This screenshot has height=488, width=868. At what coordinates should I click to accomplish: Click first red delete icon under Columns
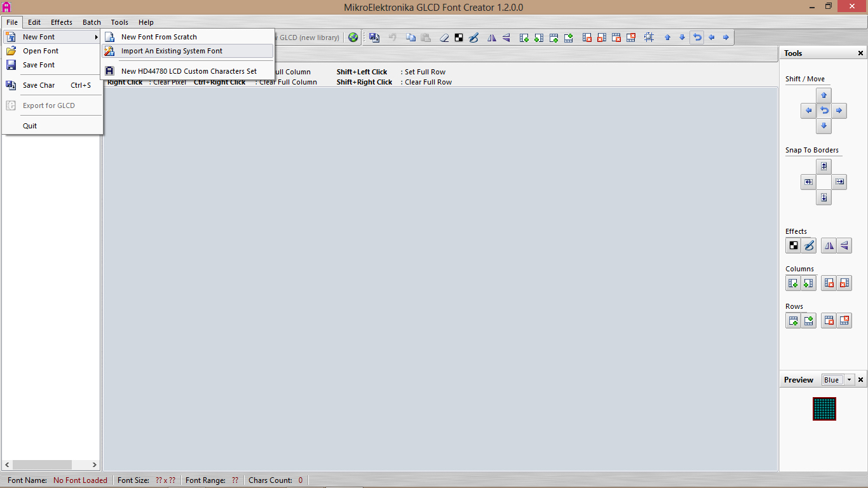pyautogui.click(x=829, y=283)
